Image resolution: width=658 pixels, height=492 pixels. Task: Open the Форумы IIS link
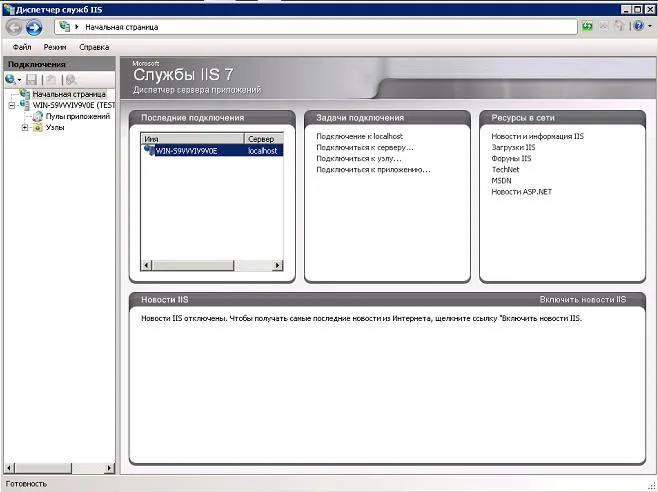pos(511,158)
